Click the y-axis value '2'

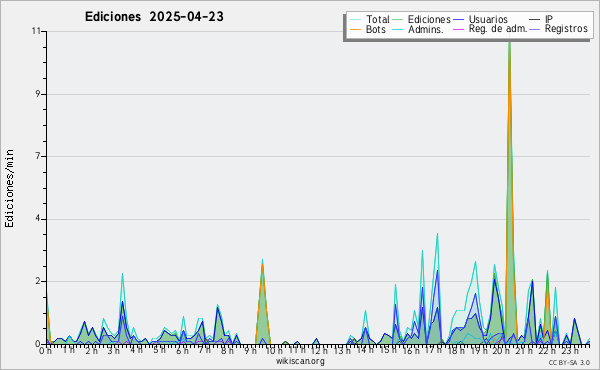38,281
